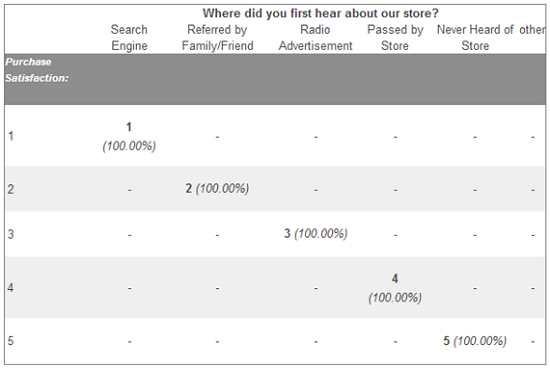This screenshot has width=550, height=369.
Task: Select the cell showing 3 (100.00%)
Action: pyautogui.click(x=315, y=234)
